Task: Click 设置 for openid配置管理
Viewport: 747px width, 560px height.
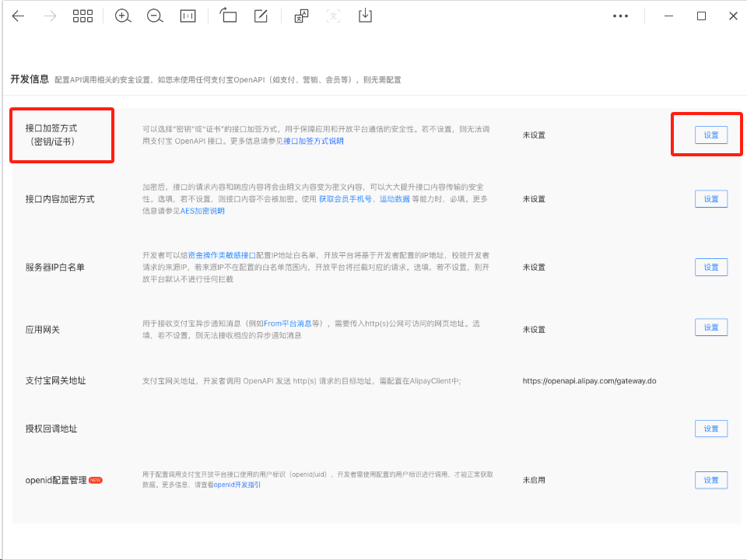Action: pyautogui.click(x=710, y=480)
